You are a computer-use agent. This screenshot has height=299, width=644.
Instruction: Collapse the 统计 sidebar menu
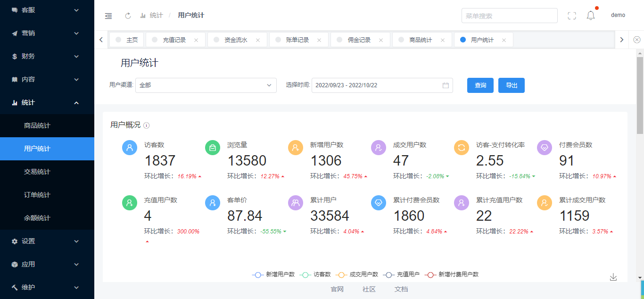tap(47, 102)
